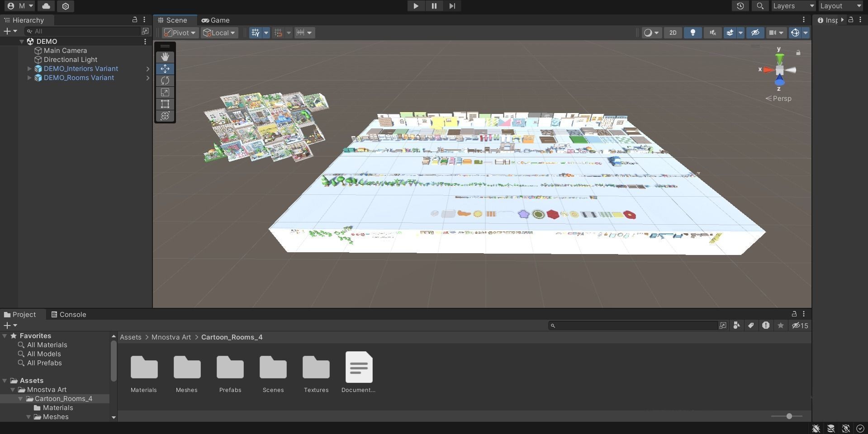The height and width of the screenshot is (434, 868).
Task: Select the Move tool
Action: (165, 69)
